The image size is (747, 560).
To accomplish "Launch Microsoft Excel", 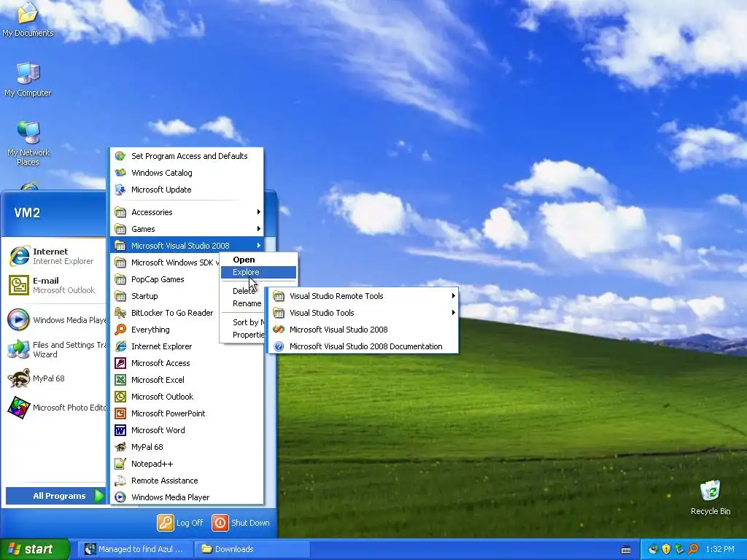I will click(187, 379).
